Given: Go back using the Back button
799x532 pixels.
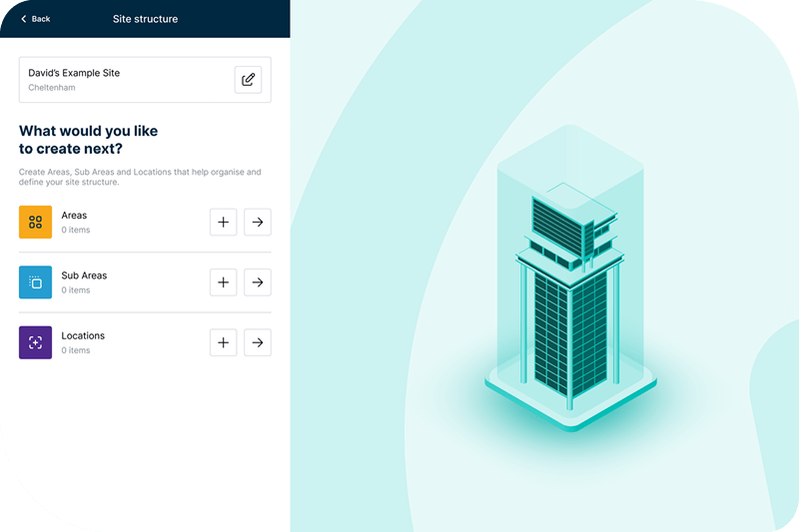Looking at the screenshot, I should (35, 19).
